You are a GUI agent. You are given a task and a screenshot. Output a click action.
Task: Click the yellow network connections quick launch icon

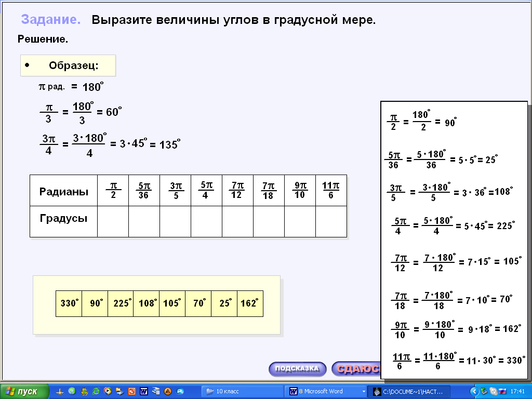[60, 392]
